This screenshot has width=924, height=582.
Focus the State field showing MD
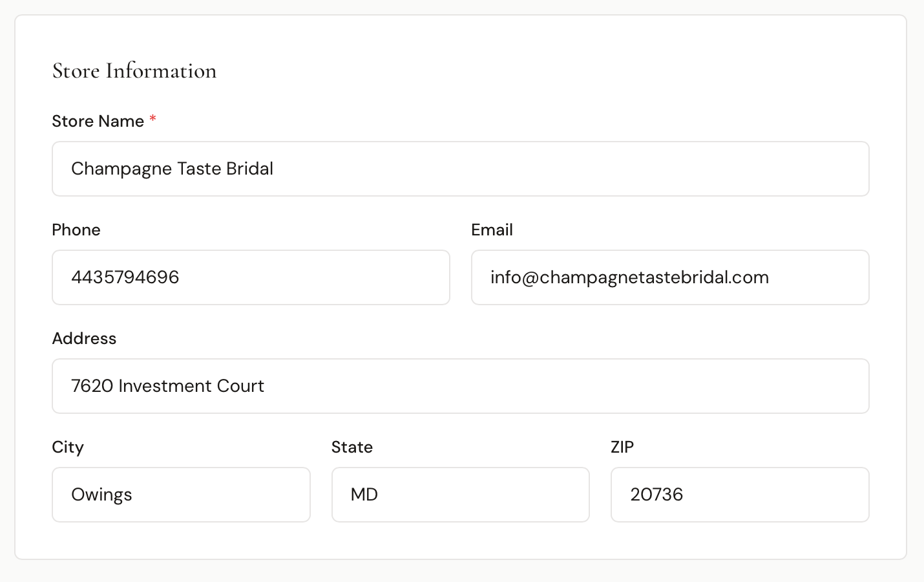point(460,495)
